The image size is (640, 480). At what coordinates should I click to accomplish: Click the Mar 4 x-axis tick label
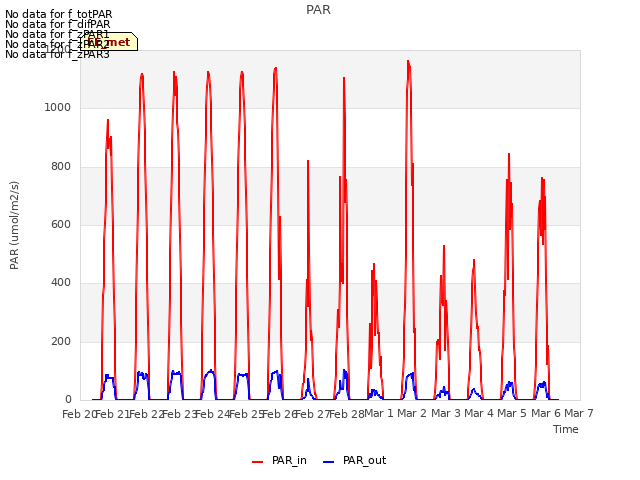pyautogui.click(x=479, y=413)
